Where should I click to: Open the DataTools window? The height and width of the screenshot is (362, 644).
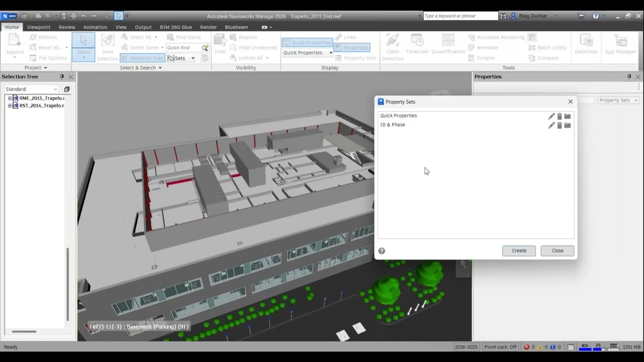586,44
